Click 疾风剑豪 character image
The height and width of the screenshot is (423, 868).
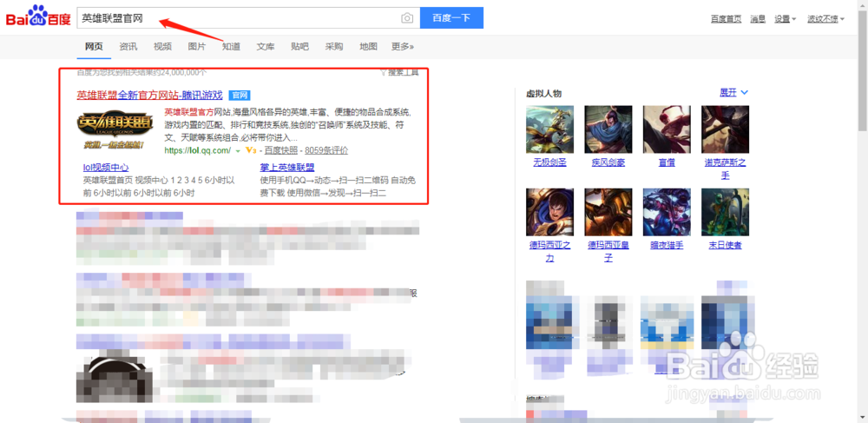608,129
